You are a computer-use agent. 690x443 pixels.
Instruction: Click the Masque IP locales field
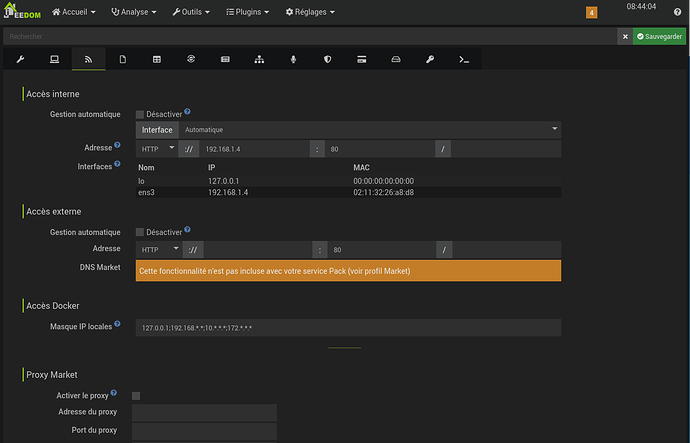coord(348,328)
